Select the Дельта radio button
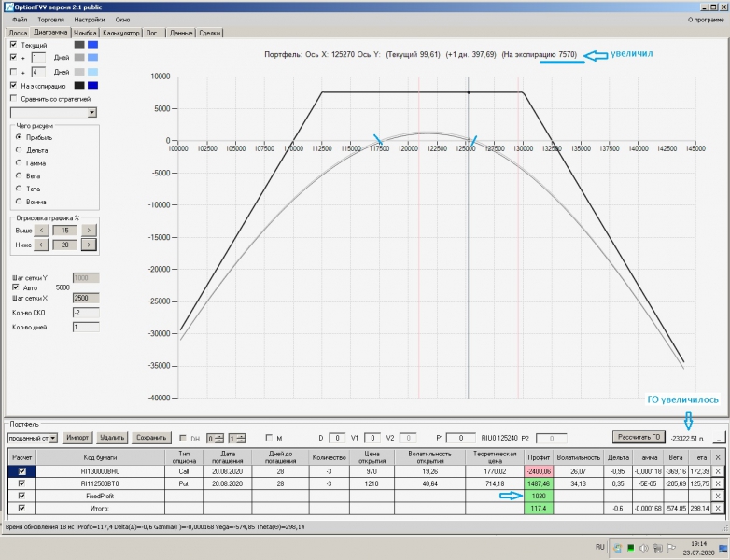The width and height of the screenshot is (730, 560). 18,149
